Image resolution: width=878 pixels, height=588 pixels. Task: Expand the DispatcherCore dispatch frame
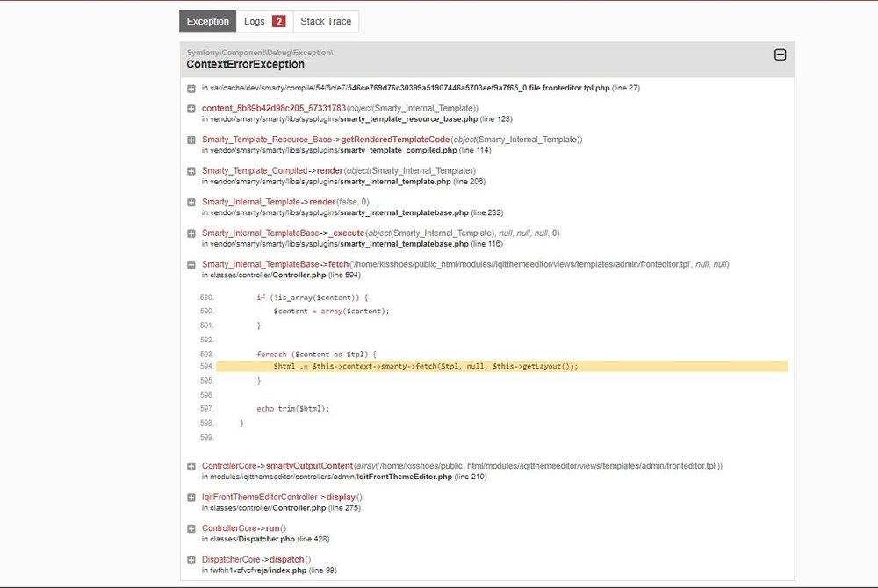[191, 559]
